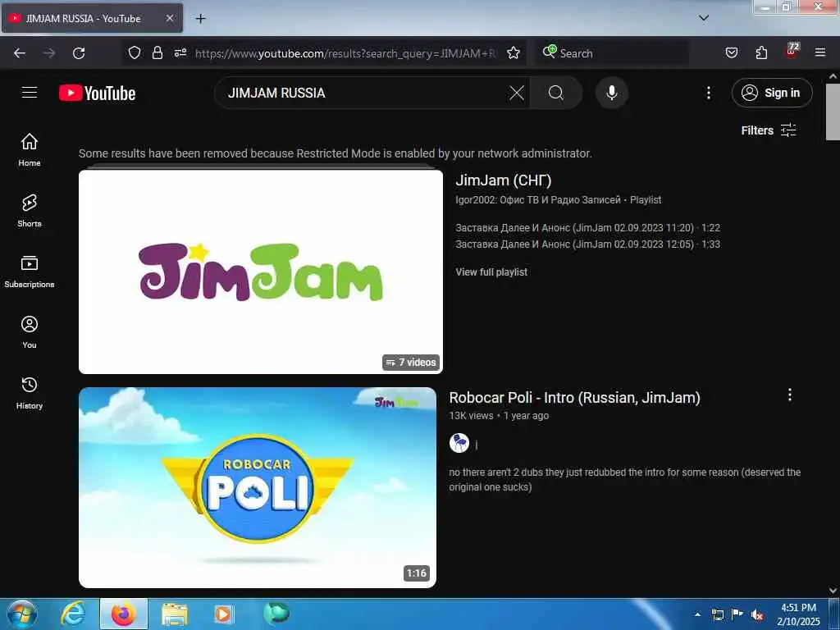Click the YouTube search magnifier button
Image resolution: width=840 pixels, height=630 pixels.
tap(556, 93)
